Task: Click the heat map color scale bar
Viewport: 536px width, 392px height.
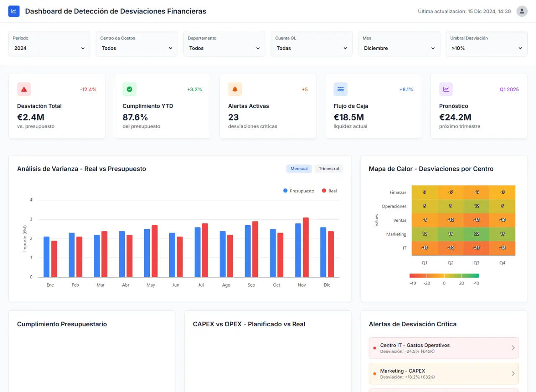Action: pyautogui.click(x=444, y=276)
